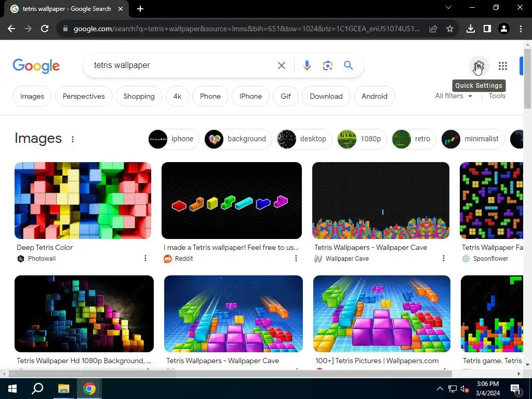Open File Explorer from taskbar
532x399 pixels.
pyautogui.click(x=63, y=389)
